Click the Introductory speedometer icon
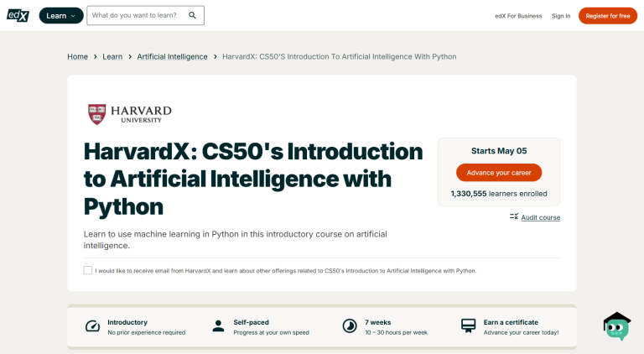 tap(92, 326)
